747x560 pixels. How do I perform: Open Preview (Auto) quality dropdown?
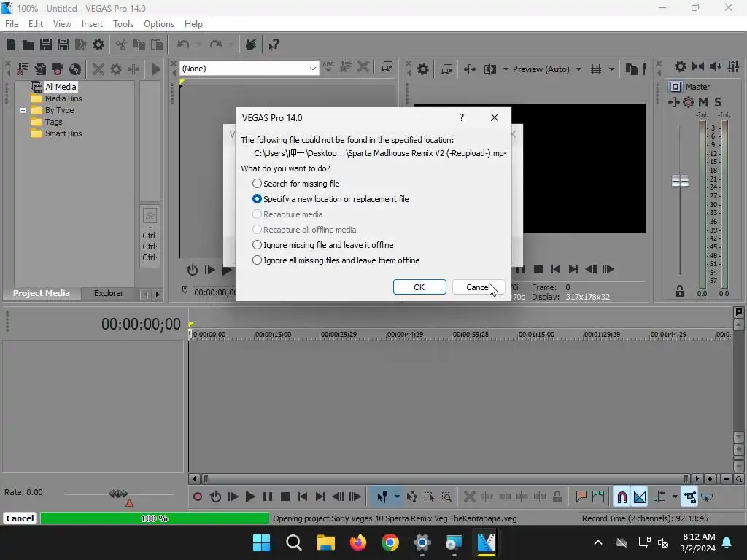578,69
